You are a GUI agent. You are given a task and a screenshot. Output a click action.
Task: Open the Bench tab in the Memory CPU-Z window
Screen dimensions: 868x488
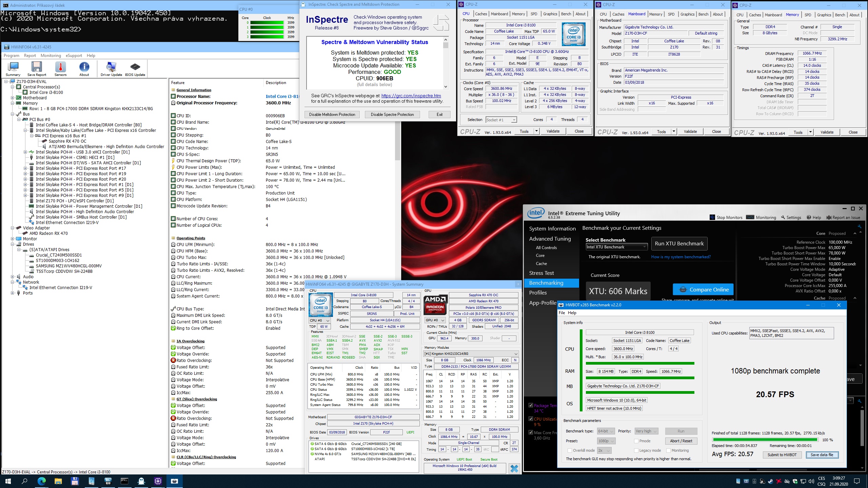[x=840, y=15]
